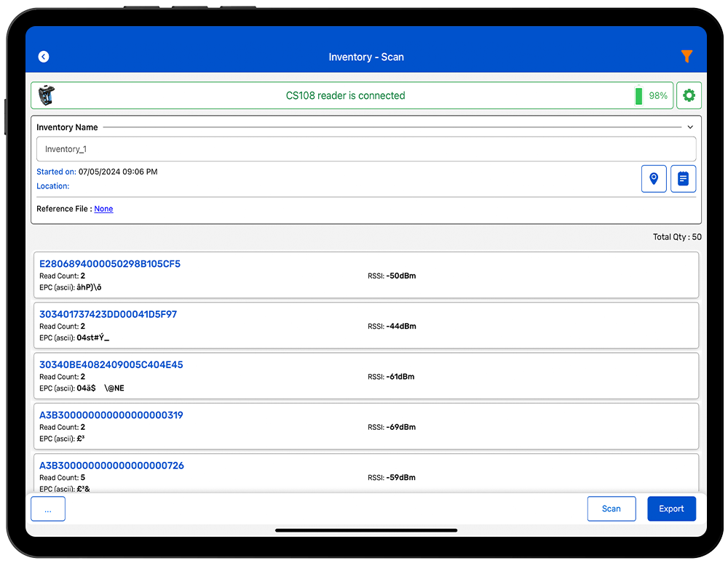Screen dimensions: 728x563
Task: Open the orange filter icon
Action: 686,57
